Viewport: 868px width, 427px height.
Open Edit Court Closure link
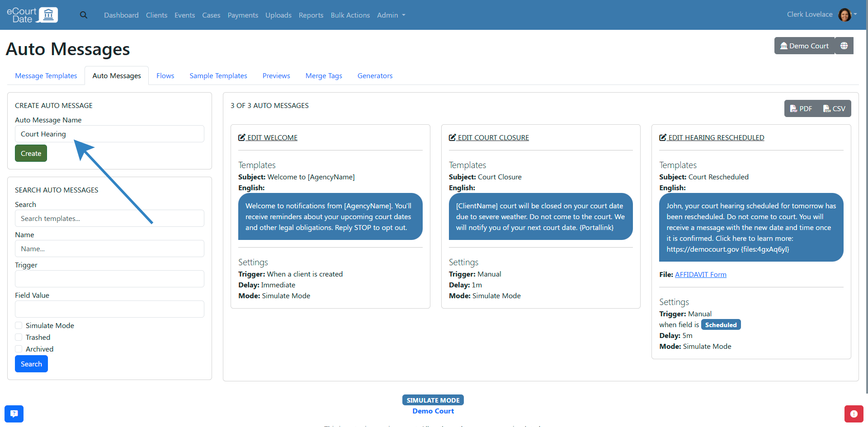[x=489, y=137]
